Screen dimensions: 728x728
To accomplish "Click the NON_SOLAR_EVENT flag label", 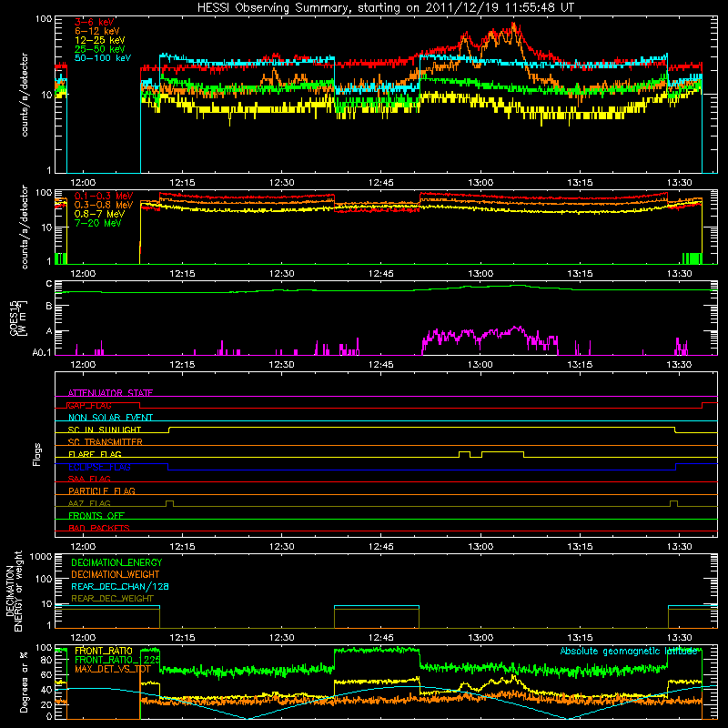I will 110,418.
